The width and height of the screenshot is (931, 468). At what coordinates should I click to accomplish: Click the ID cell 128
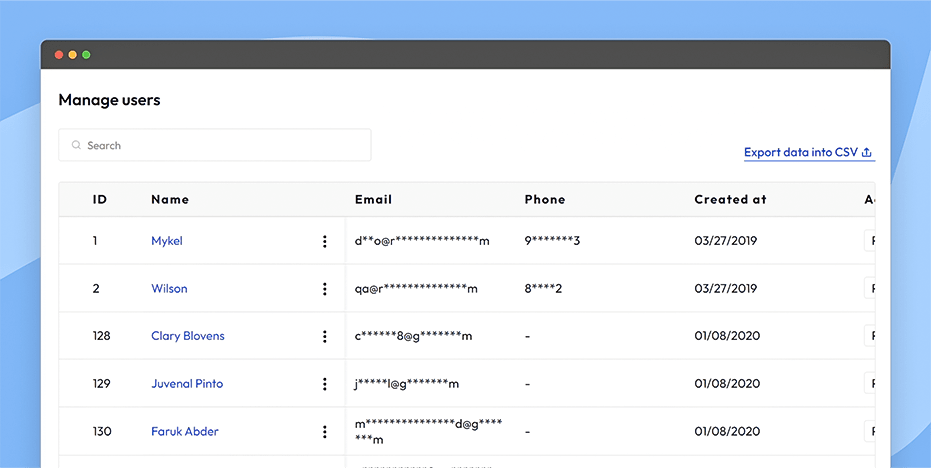(102, 336)
